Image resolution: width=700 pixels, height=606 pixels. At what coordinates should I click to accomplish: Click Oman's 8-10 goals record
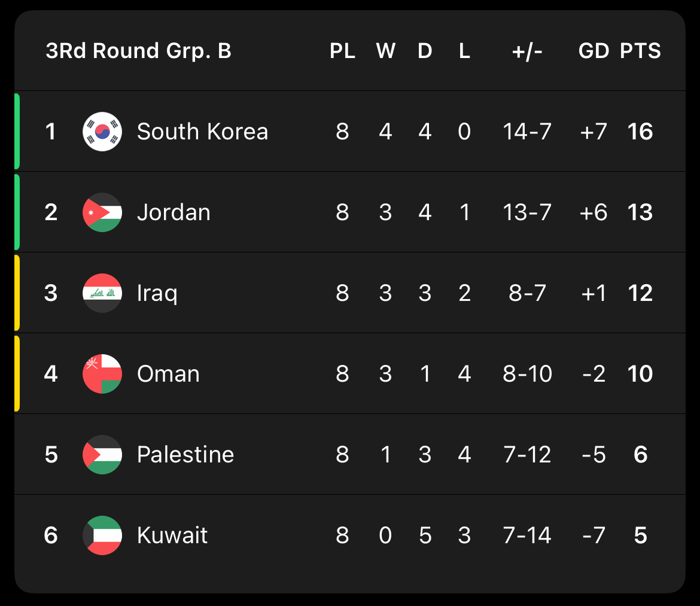[527, 374]
